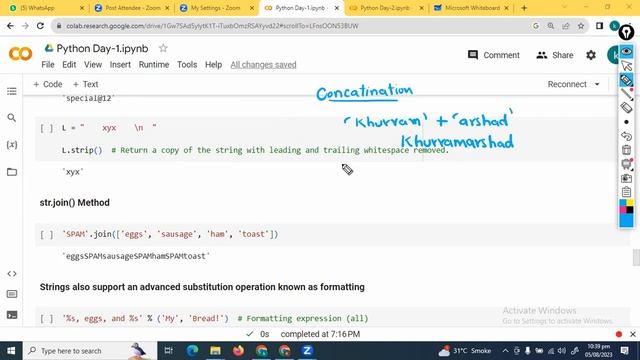
Task: Go back in browser history
Action: coord(10,26)
